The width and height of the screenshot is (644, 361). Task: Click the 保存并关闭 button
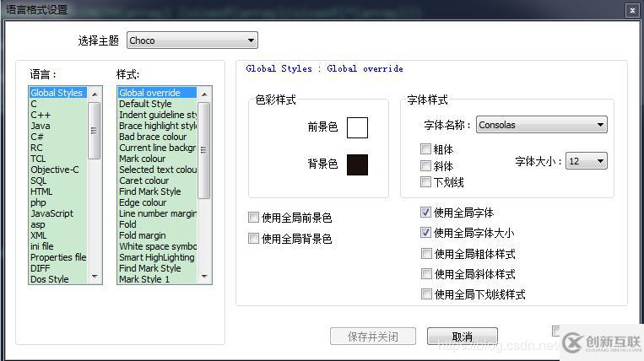pos(373,337)
